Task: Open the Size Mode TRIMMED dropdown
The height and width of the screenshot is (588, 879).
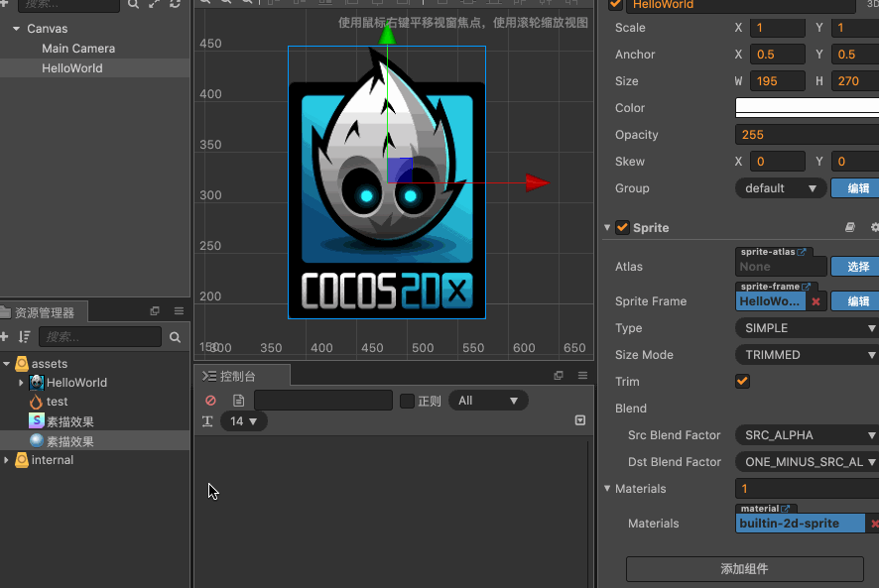Action: (807, 355)
